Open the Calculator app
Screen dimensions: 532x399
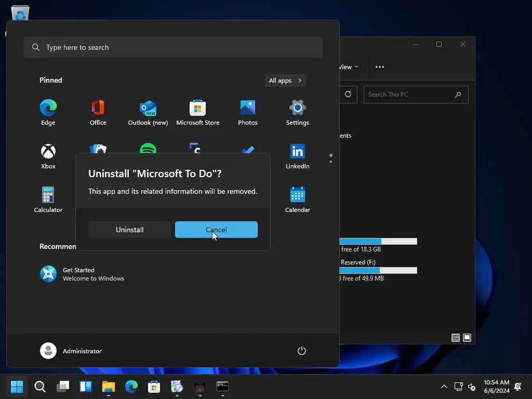(x=48, y=199)
